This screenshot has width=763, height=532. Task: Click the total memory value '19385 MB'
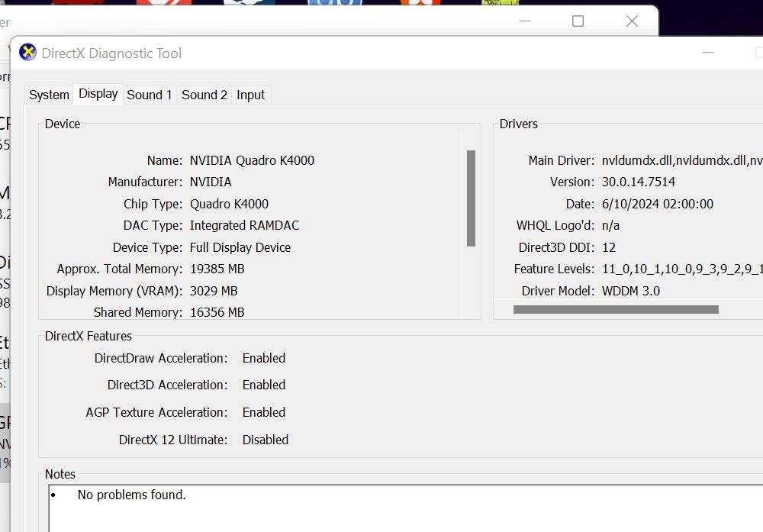pyautogui.click(x=217, y=269)
